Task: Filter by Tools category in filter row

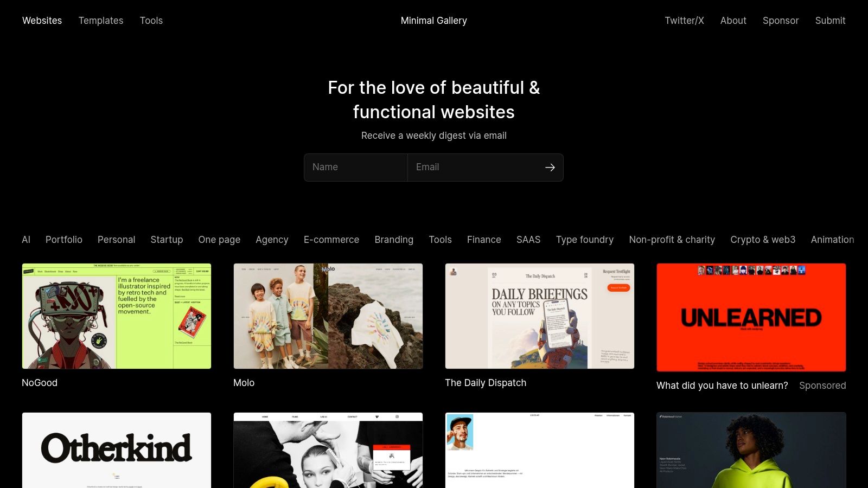Action: point(440,240)
